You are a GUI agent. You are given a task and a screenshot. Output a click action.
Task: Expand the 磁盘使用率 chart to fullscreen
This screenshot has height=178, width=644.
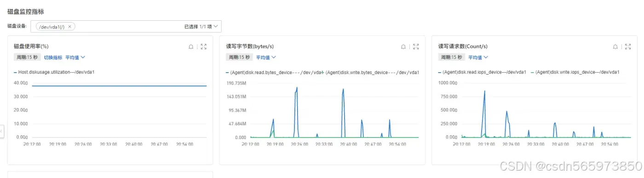204,46
